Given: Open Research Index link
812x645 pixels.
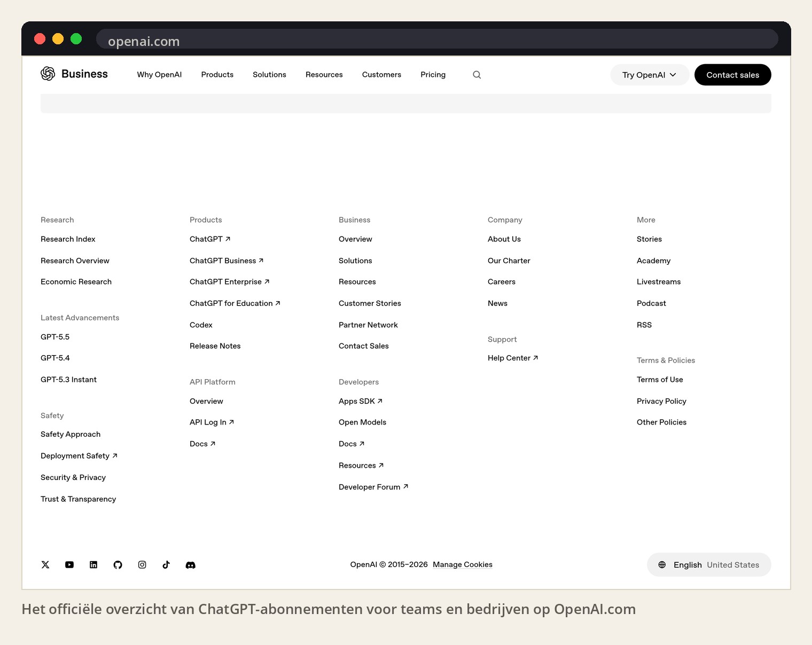Looking at the screenshot, I should (x=68, y=239).
